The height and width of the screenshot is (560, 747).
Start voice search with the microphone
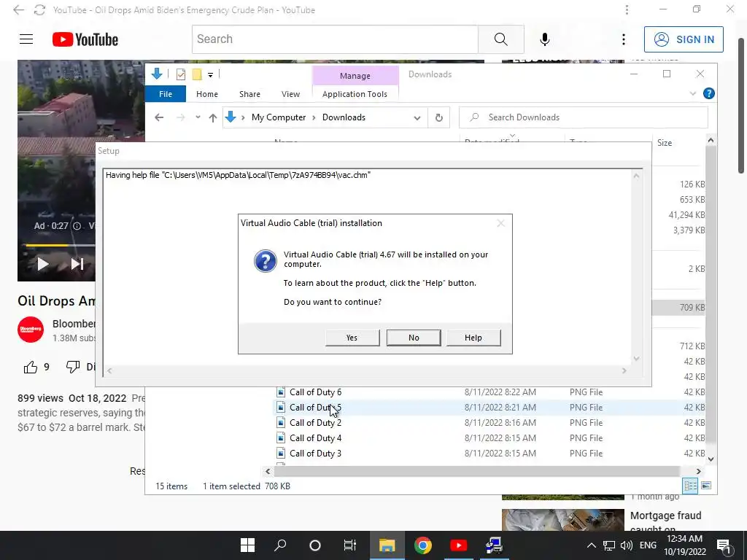pos(544,39)
